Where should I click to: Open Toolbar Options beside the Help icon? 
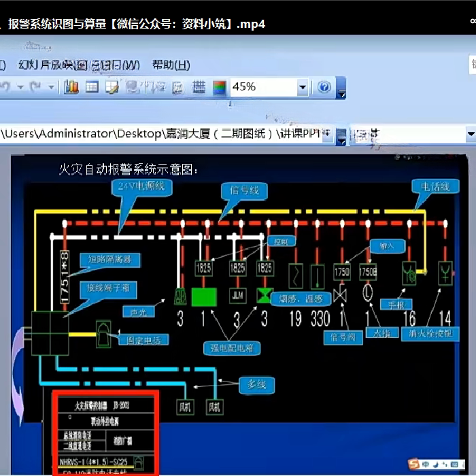point(341,88)
